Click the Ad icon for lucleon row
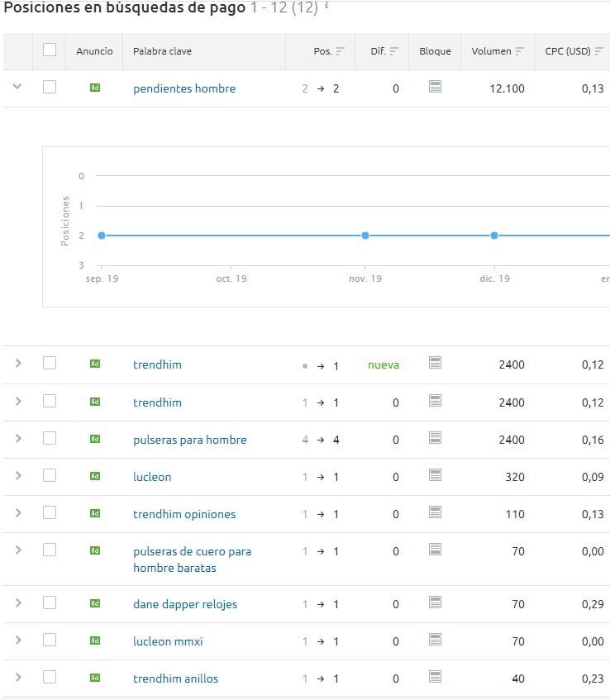 [x=95, y=476]
